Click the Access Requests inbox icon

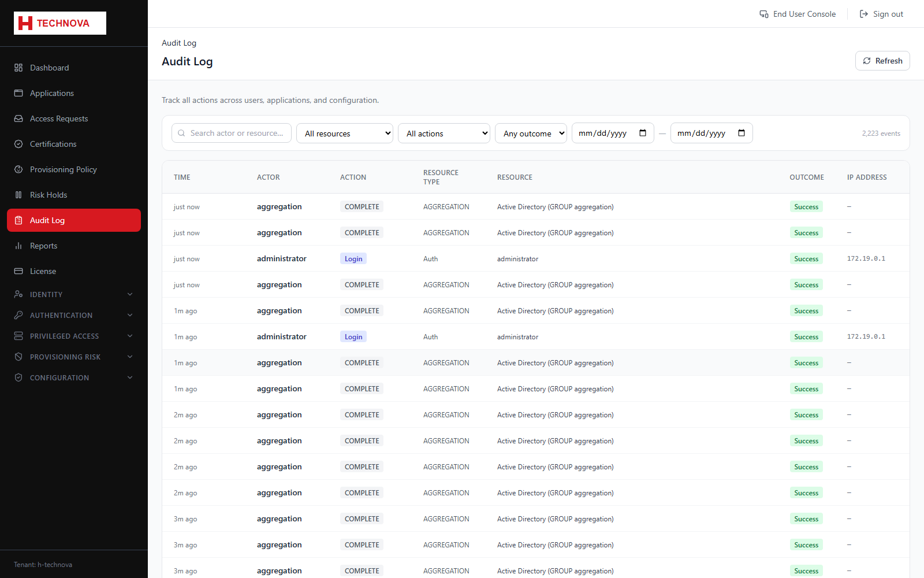pyautogui.click(x=18, y=118)
